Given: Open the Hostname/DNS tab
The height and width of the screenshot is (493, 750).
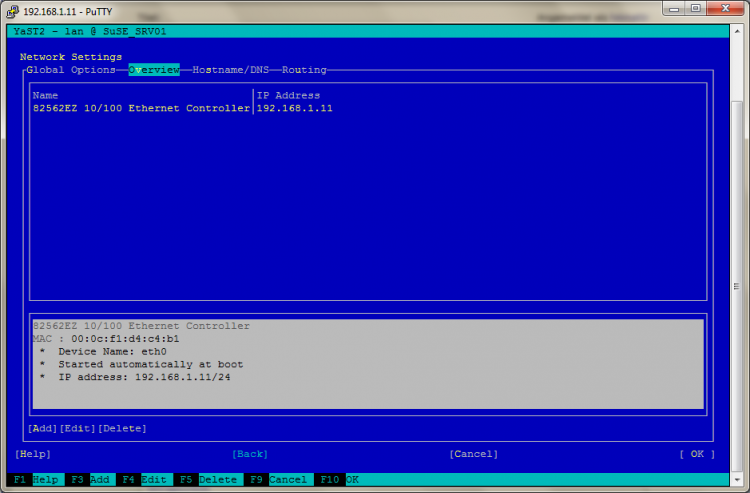Looking at the screenshot, I should click(231, 70).
